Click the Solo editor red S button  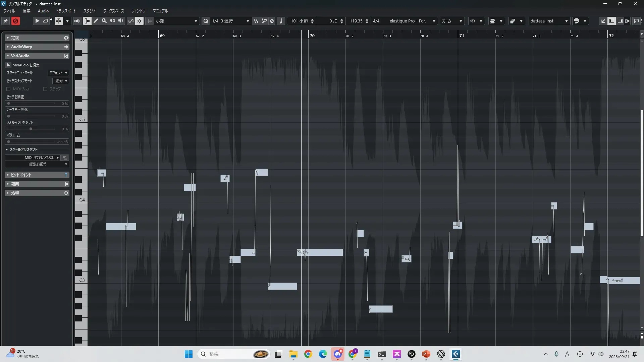(x=15, y=21)
